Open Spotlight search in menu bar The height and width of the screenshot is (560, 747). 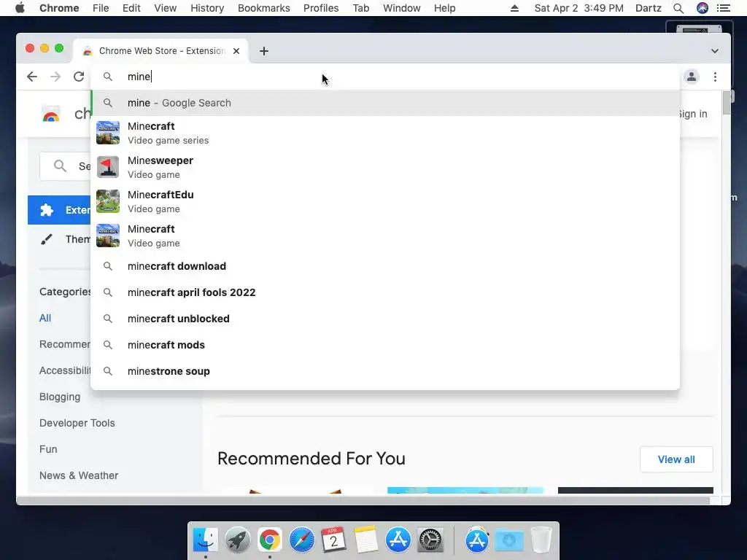678,8
